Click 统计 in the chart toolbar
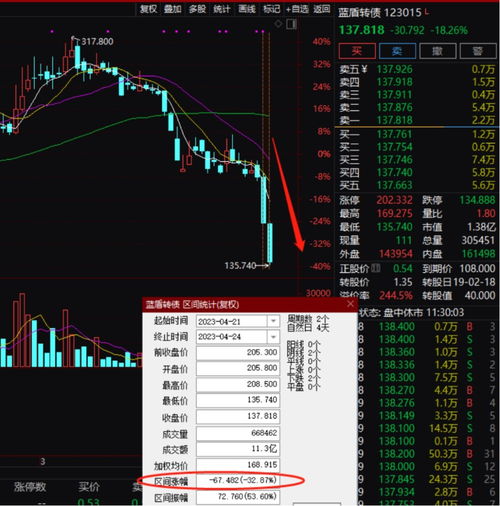This screenshot has height=506, width=500. coord(222,9)
